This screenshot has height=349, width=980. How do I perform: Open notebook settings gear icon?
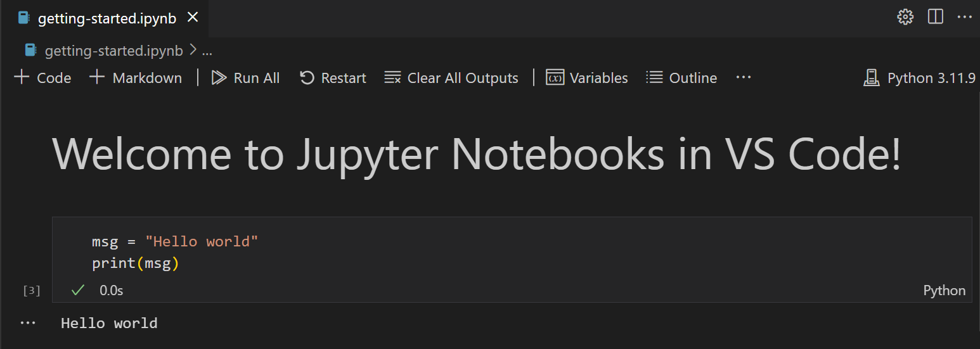[905, 17]
